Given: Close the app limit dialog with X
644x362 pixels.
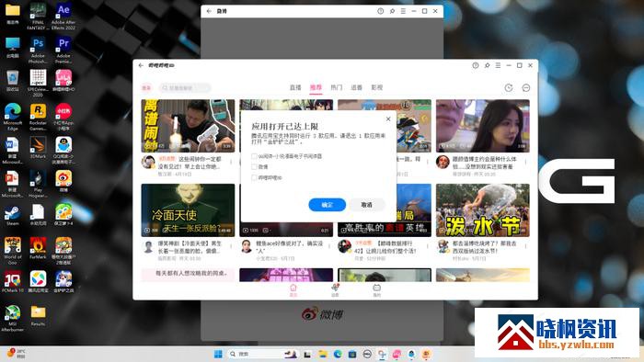Looking at the screenshot, I should [x=388, y=119].
